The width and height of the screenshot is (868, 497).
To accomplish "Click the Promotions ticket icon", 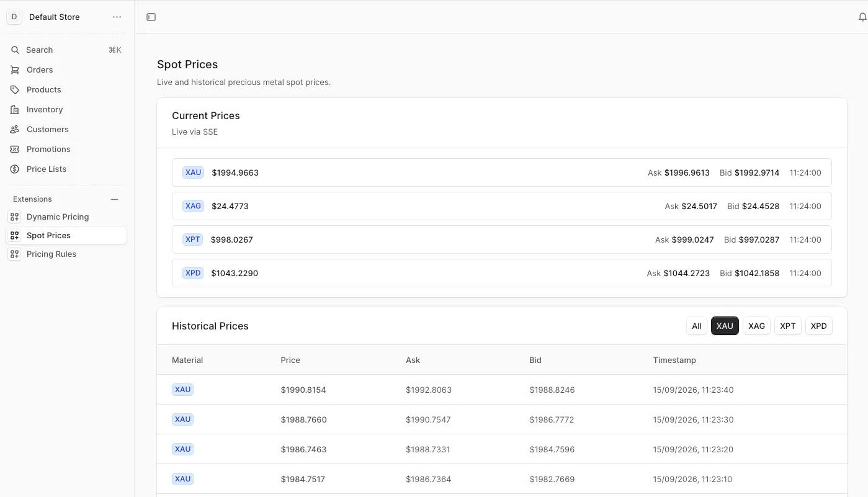I will pos(15,149).
